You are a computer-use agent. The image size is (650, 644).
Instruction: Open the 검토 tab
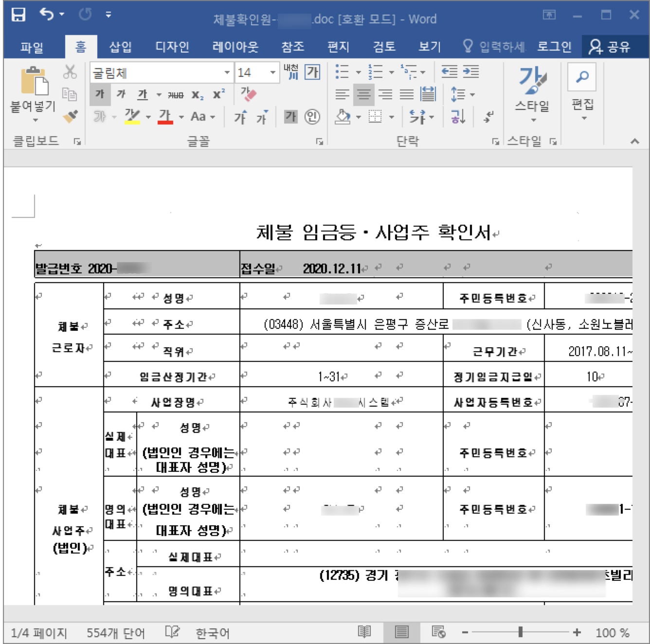click(384, 47)
